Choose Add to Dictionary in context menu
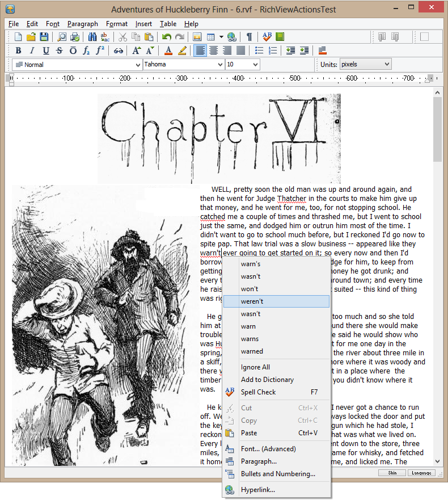Viewport: 448px width, 500px height. pos(267,380)
